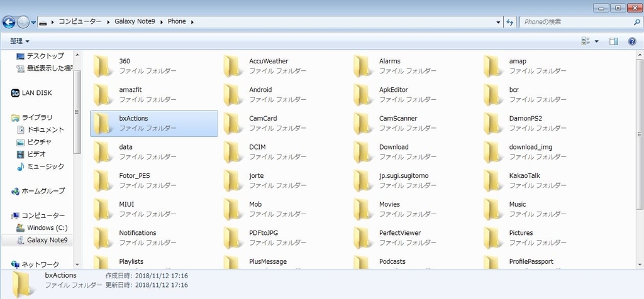The width and height of the screenshot is (644, 299).
Task: Select the amazfit folder icon
Action: click(x=103, y=94)
